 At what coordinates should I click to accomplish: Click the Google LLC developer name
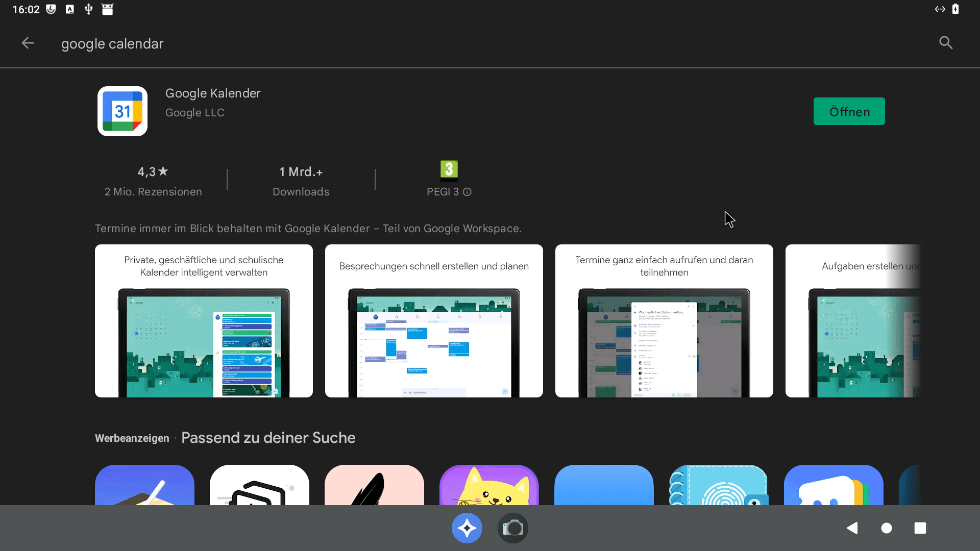click(x=194, y=113)
